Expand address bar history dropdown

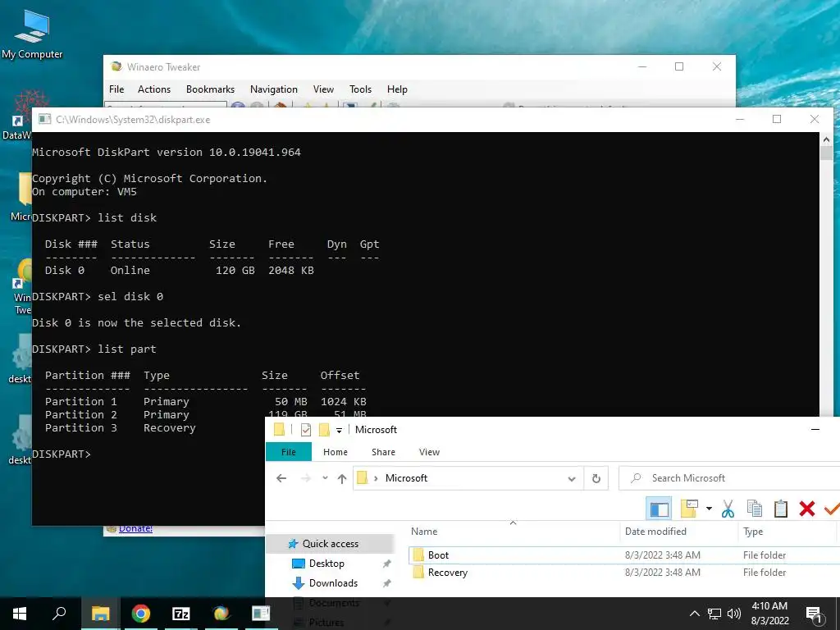tap(572, 479)
